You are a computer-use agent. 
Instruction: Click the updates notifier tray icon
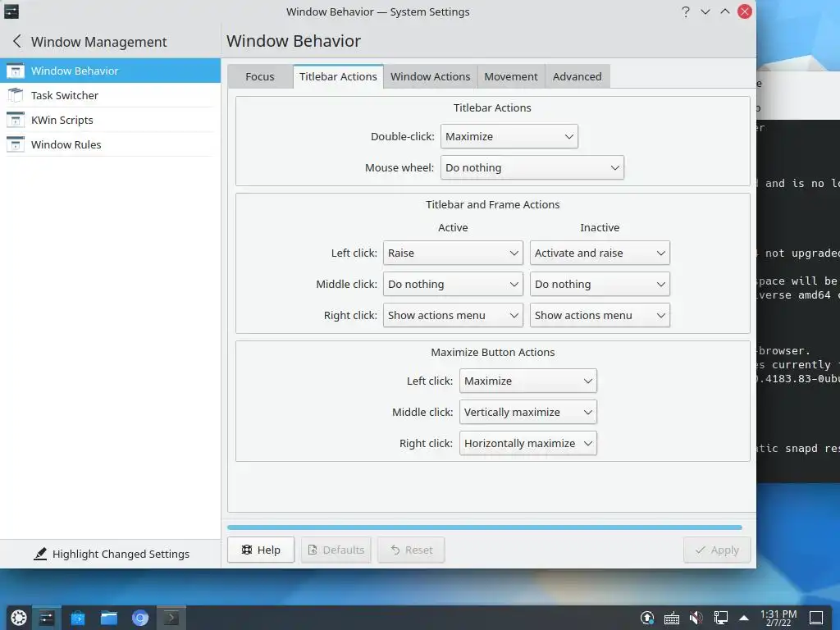[647, 619]
